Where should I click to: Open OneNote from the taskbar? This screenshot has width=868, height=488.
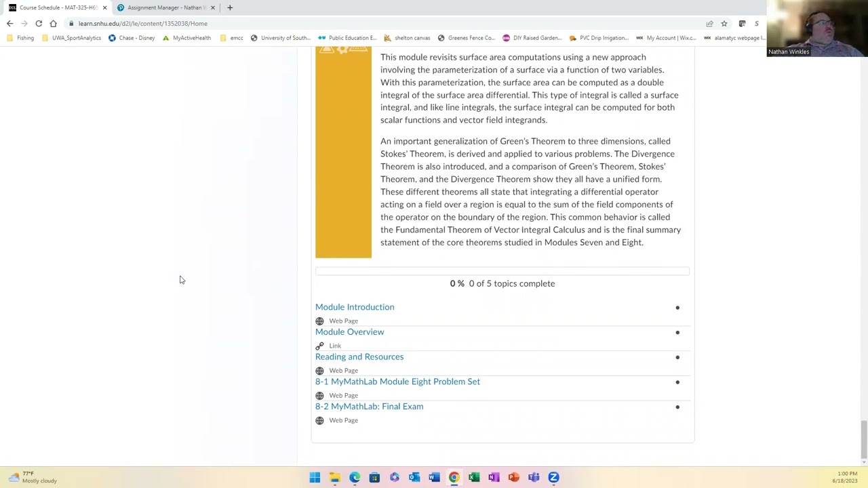point(494,478)
